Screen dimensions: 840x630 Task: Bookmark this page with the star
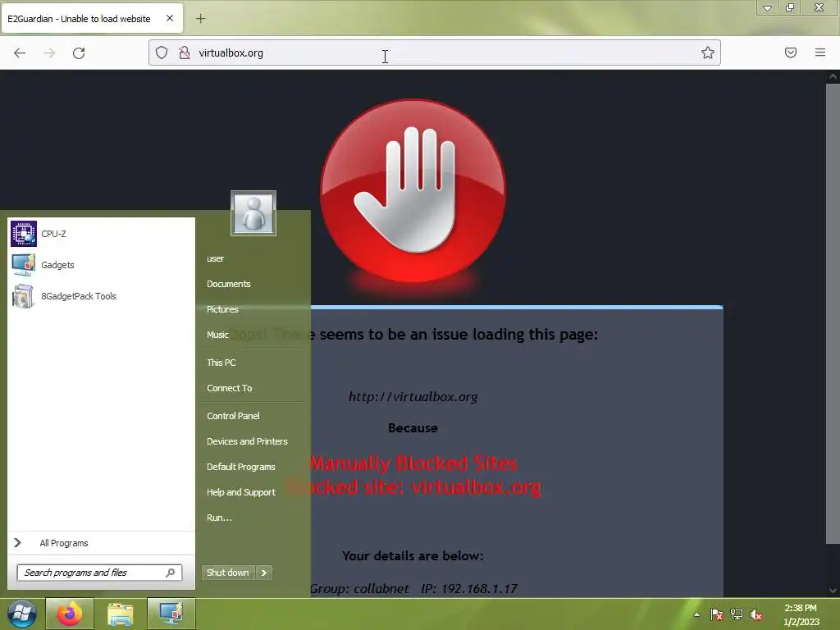click(x=708, y=52)
